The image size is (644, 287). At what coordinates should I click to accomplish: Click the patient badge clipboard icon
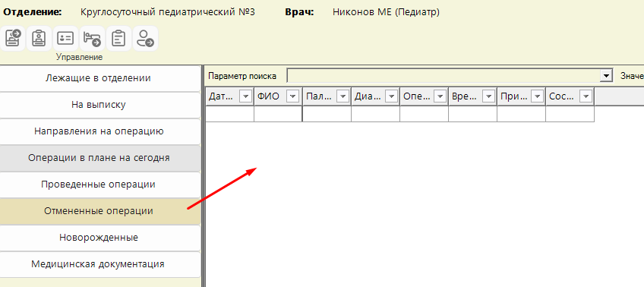(39, 38)
